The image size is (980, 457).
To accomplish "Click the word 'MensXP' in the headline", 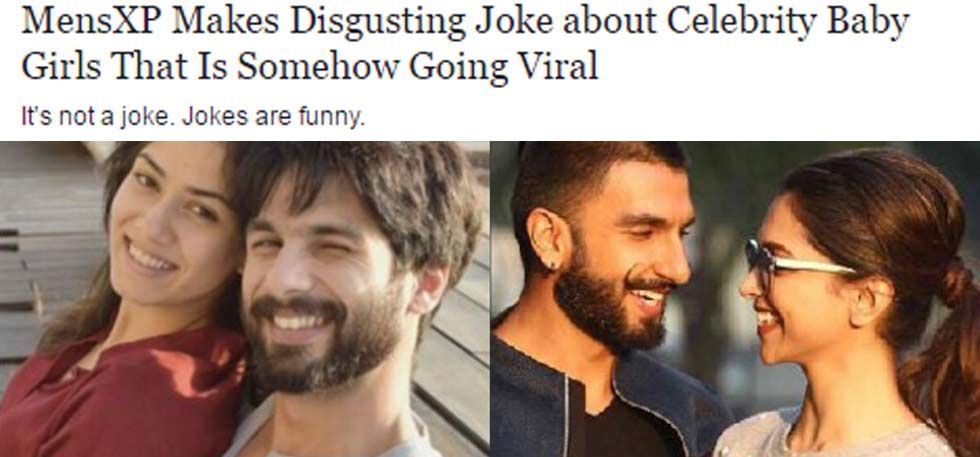I will [x=91, y=21].
